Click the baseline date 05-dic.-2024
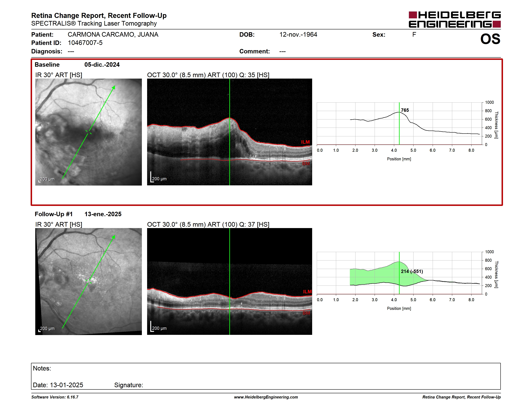This screenshot has width=532, height=411. coord(102,64)
